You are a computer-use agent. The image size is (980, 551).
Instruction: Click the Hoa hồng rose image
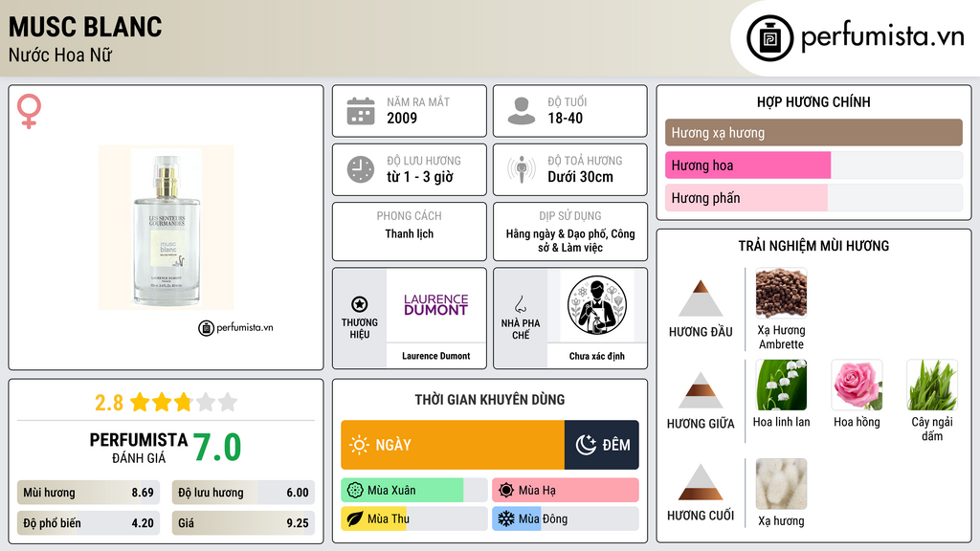(x=857, y=385)
